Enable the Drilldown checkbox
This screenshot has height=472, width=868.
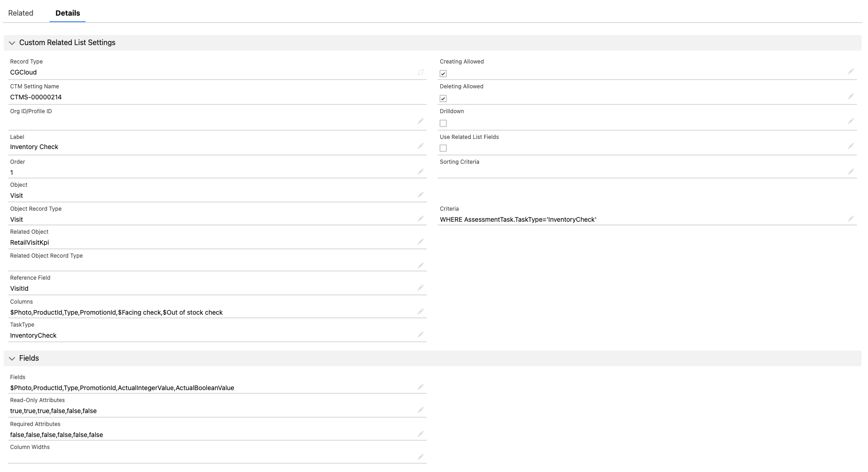(443, 122)
